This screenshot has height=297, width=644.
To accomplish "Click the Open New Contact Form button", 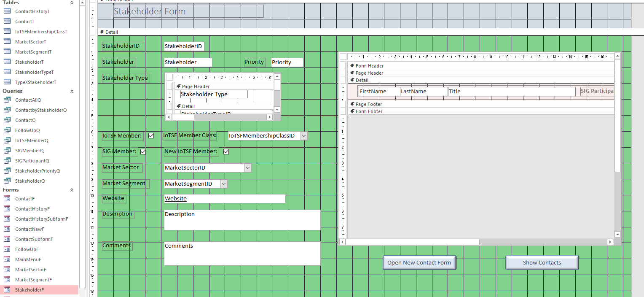I will [419, 262].
